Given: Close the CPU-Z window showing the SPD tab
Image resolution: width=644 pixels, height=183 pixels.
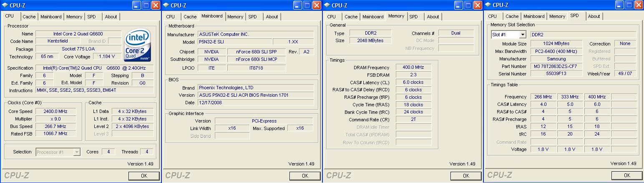Looking at the screenshot, I should click(x=639, y=5).
